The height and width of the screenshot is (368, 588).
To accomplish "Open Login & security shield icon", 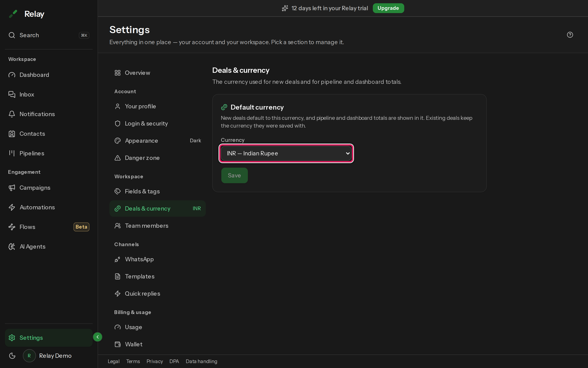I will point(118,123).
